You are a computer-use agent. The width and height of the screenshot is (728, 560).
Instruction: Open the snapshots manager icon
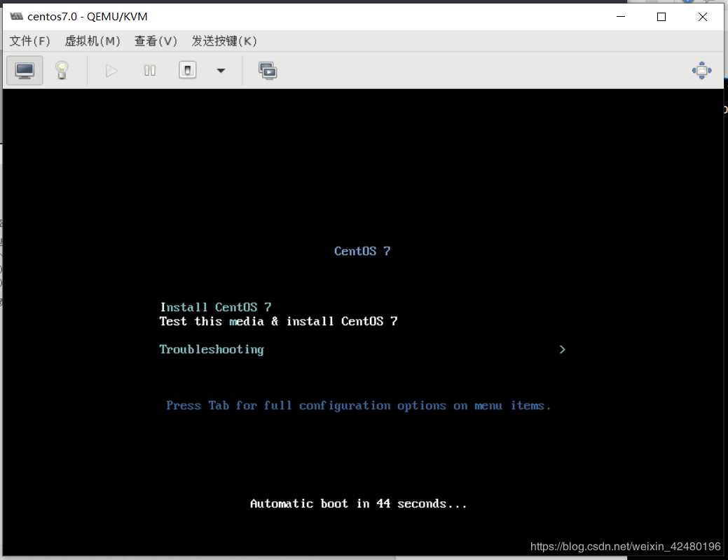tap(268, 71)
